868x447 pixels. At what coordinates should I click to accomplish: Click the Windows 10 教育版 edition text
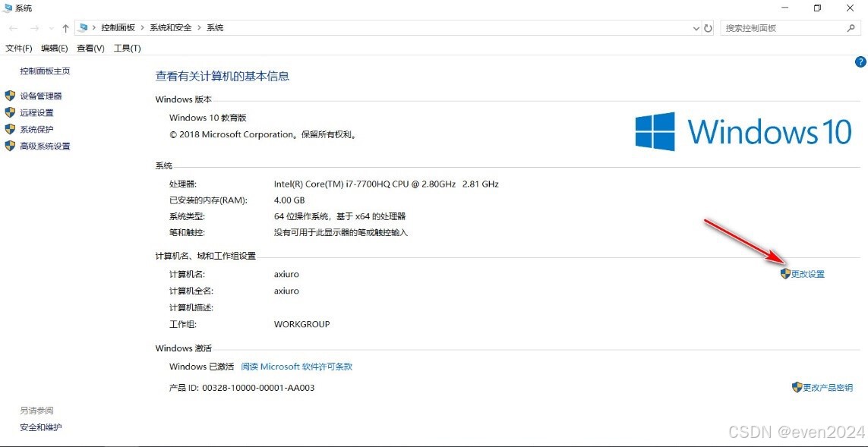(x=207, y=118)
